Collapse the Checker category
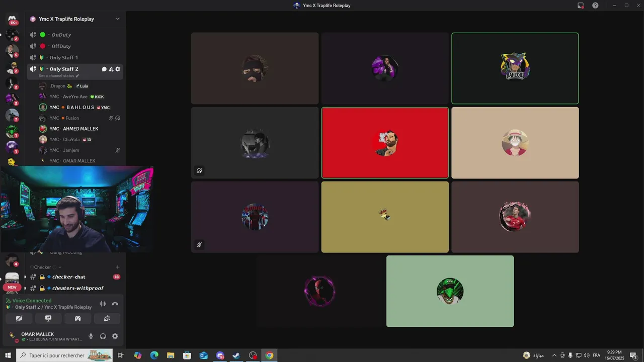The image size is (644, 362). (x=46, y=267)
